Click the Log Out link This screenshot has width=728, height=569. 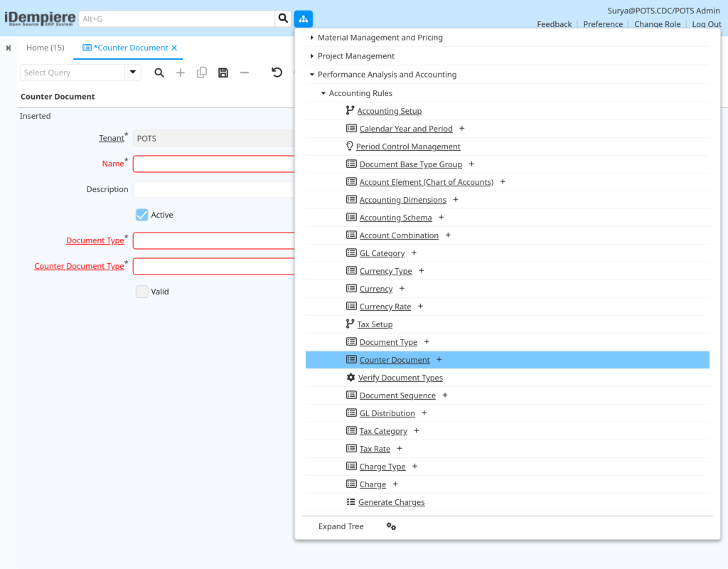click(706, 24)
